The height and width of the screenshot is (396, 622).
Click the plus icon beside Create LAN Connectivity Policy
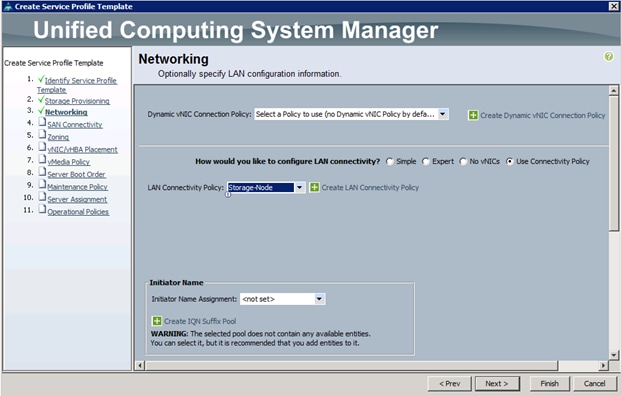pyautogui.click(x=314, y=187)
